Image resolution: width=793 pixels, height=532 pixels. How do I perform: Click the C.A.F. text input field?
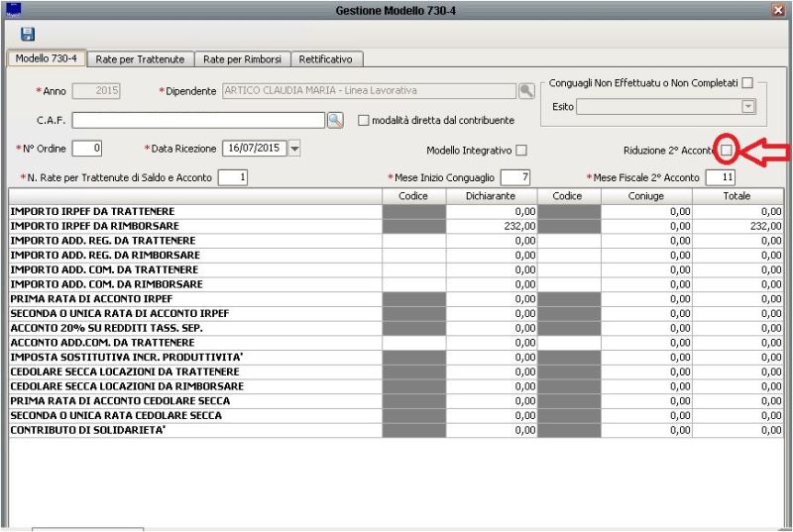198,120
